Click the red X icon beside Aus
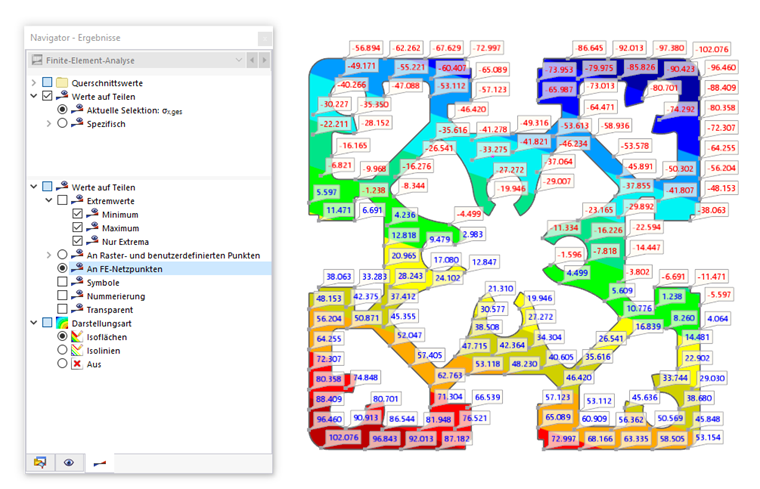This screenshot has height=489, width=760. coord(77,363)
